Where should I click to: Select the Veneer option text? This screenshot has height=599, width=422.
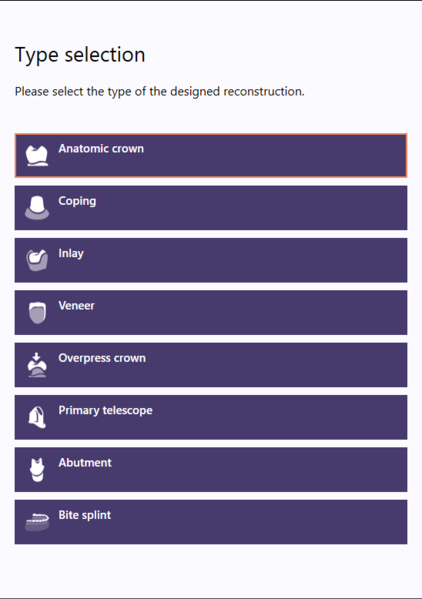[x=76, y=306]
